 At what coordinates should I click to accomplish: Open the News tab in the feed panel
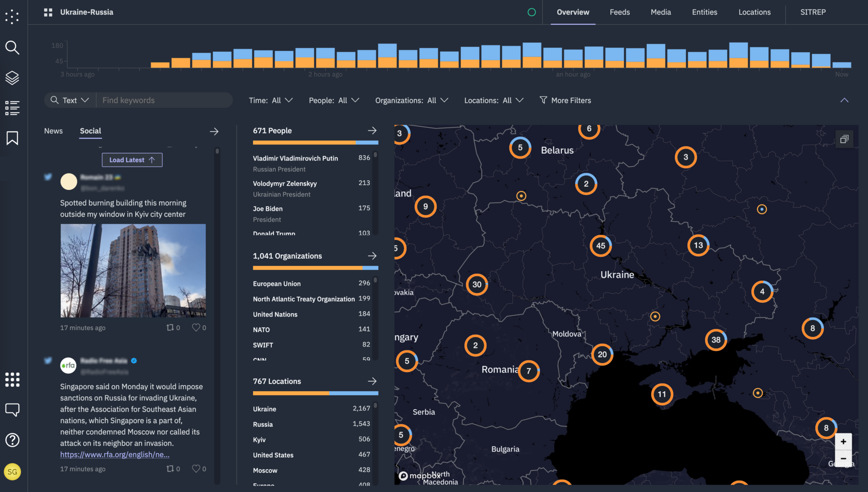pyautogui.click(x=53, y=131)
